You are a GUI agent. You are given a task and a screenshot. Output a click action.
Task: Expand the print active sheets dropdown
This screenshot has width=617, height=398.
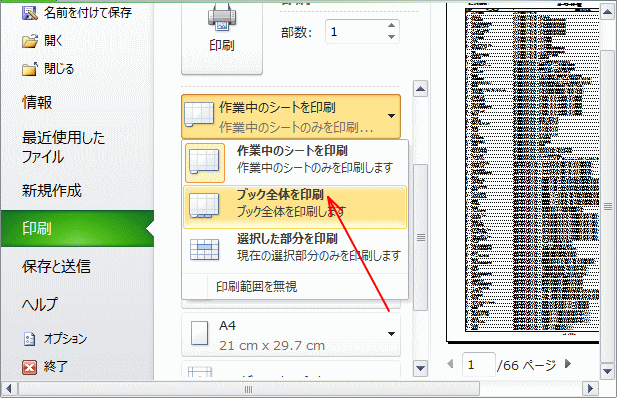(x=291, y=116)
